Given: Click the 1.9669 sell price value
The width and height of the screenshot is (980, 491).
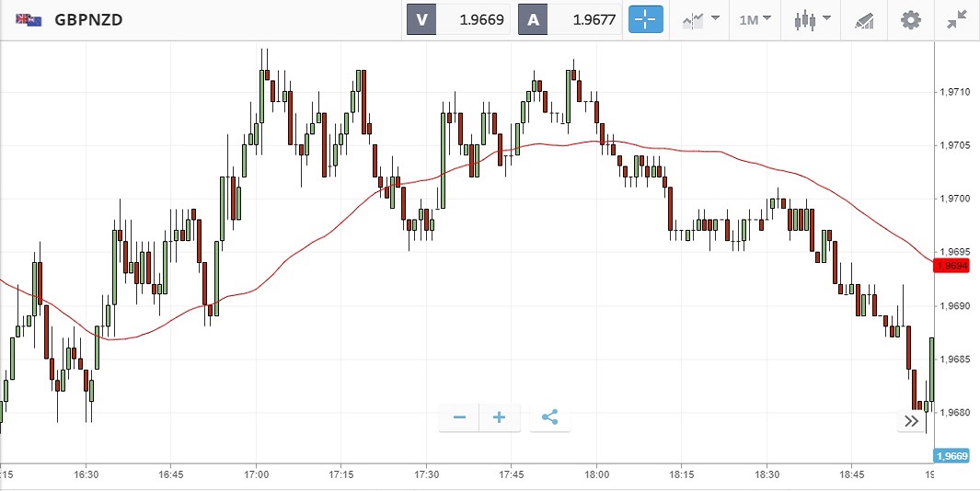Looking at the screenshot, I should click(482, 19).
